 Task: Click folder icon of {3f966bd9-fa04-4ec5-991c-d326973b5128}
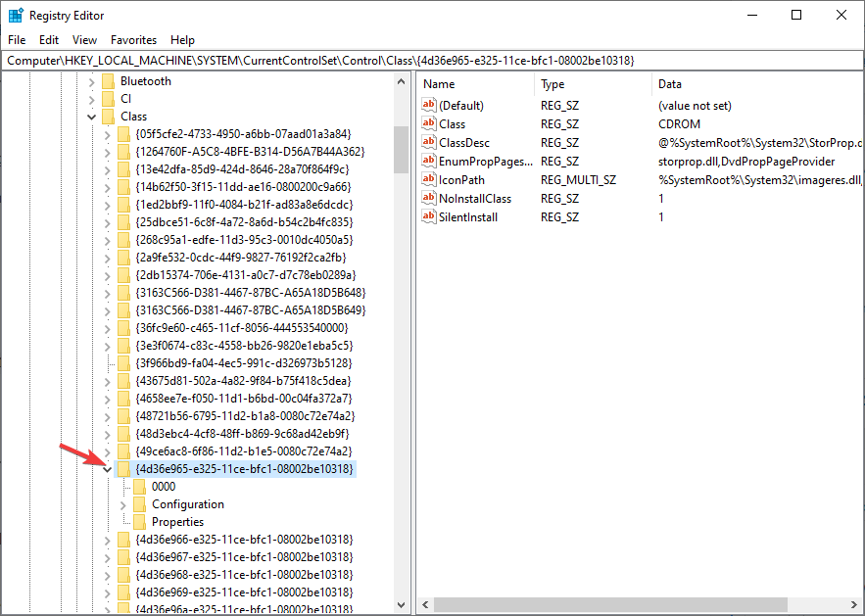[124, 363]
